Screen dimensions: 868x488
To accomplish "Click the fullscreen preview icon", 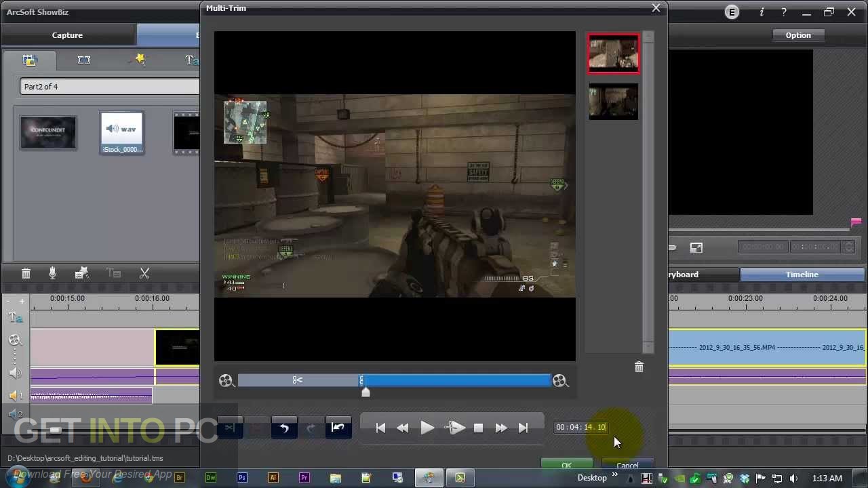I will click(x=696, y=248).
